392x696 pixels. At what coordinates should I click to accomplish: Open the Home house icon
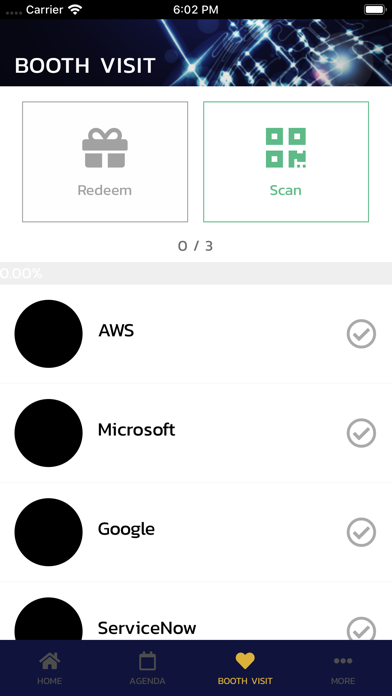coord(49,661)
